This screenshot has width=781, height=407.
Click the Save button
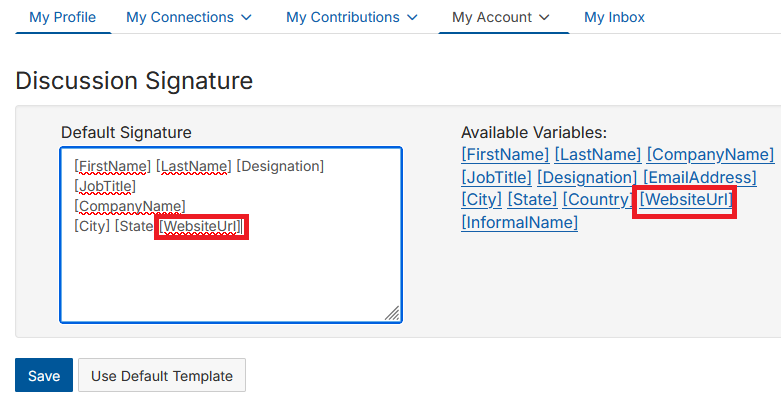[x=44, y=376]
